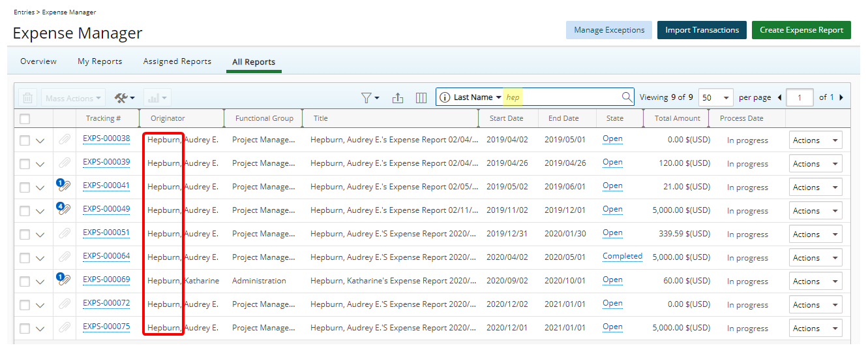
Task: Click the Create Expense Report button
Action: [x=801, y=30]
